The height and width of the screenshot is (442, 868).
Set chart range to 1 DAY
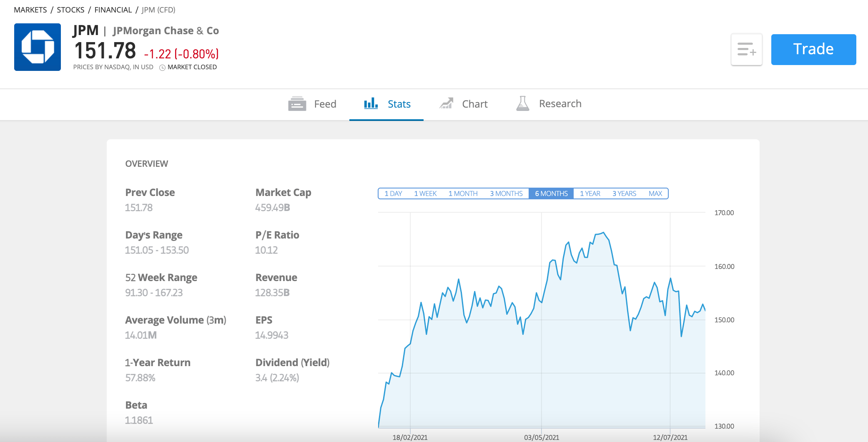click(x=393, y=193)
